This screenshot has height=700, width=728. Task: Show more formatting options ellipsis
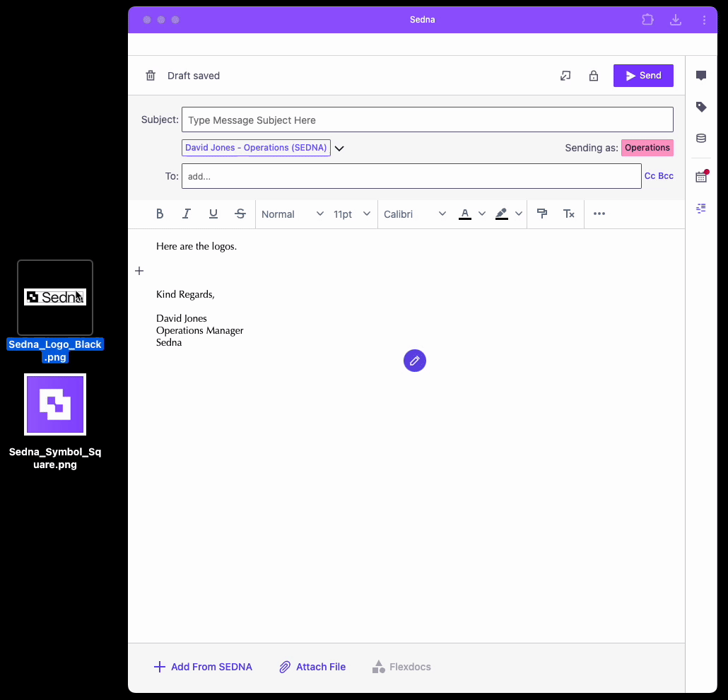coord(599,214)
